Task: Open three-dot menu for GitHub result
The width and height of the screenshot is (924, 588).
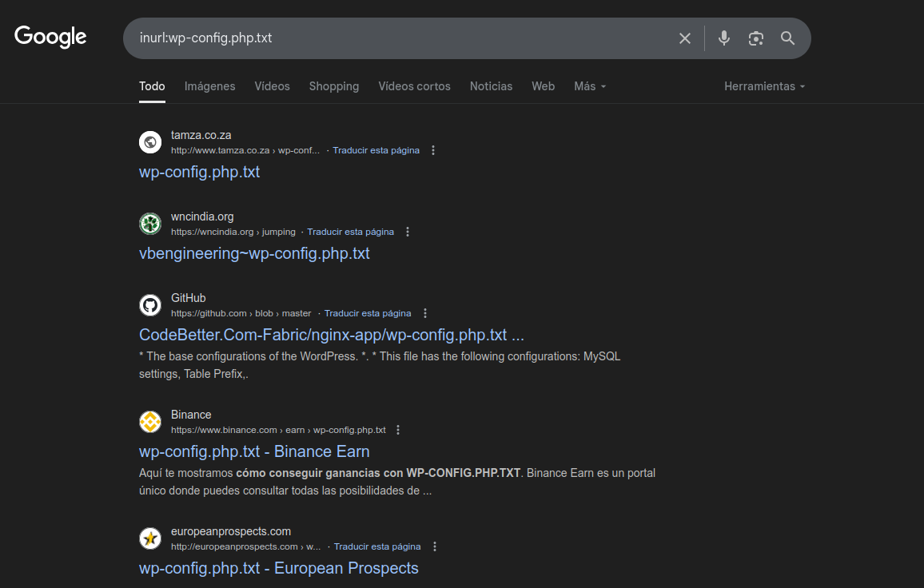Action: pyautogui.click(x=425, y=313)
